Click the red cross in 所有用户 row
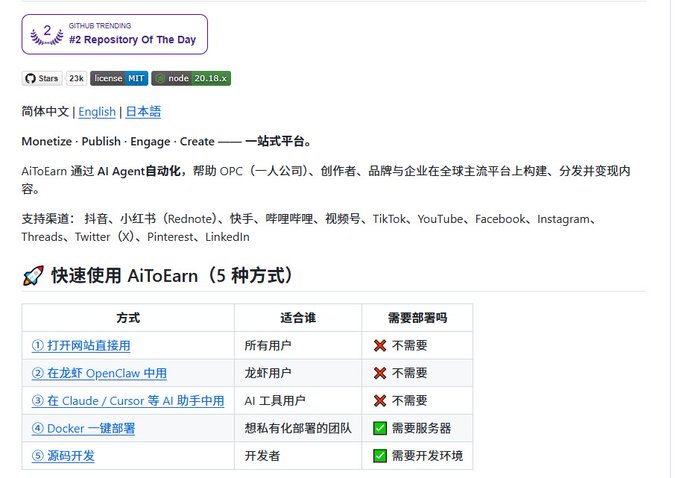 click(380, 346)
